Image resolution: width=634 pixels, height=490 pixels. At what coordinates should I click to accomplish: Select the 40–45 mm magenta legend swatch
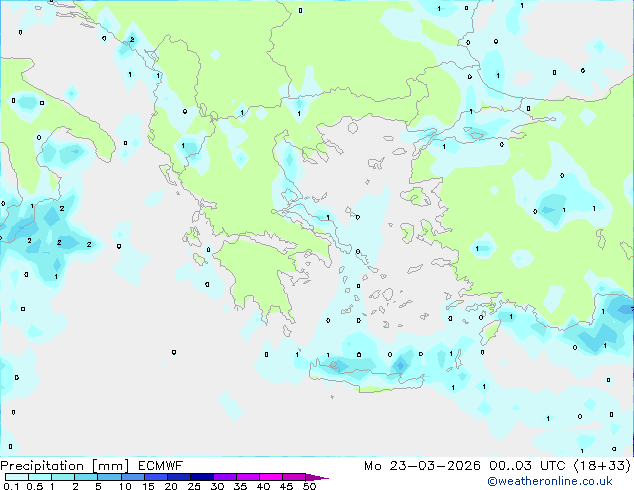[x=271, y=477]
